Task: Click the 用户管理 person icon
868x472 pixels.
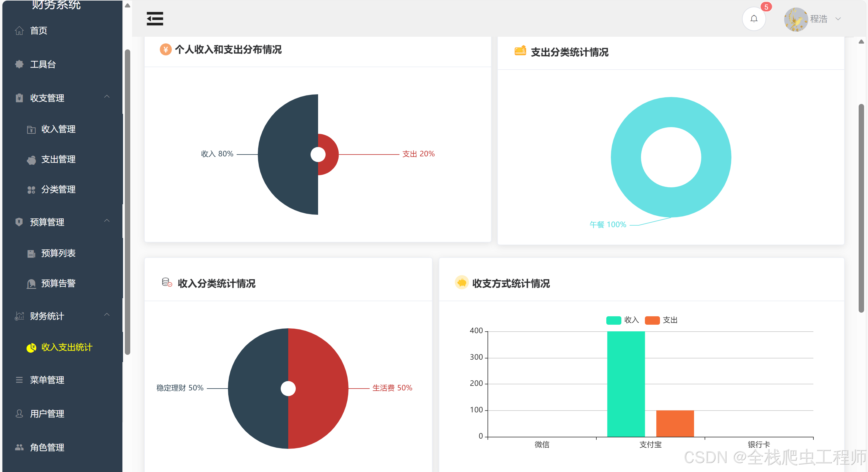Action: [19, 414]
